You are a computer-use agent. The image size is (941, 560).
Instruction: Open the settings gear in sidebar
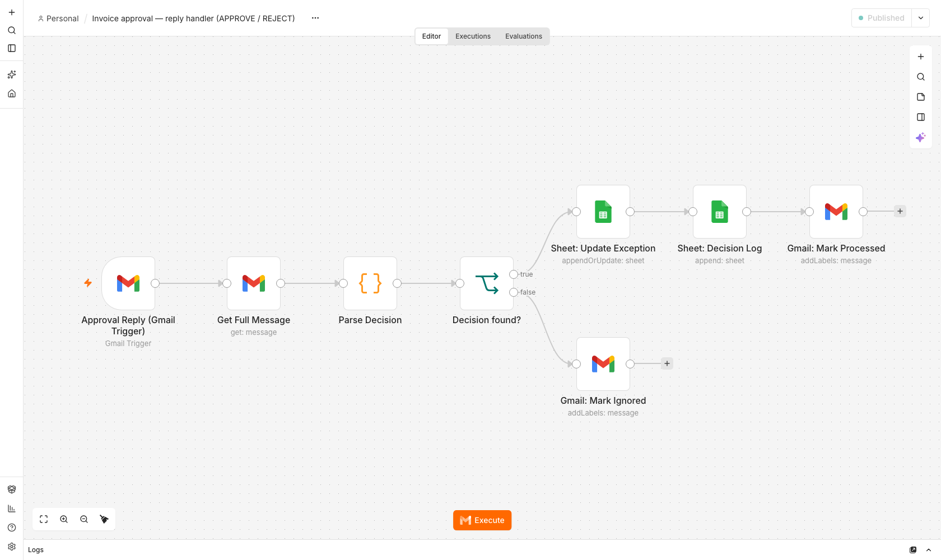click(12, 547)
